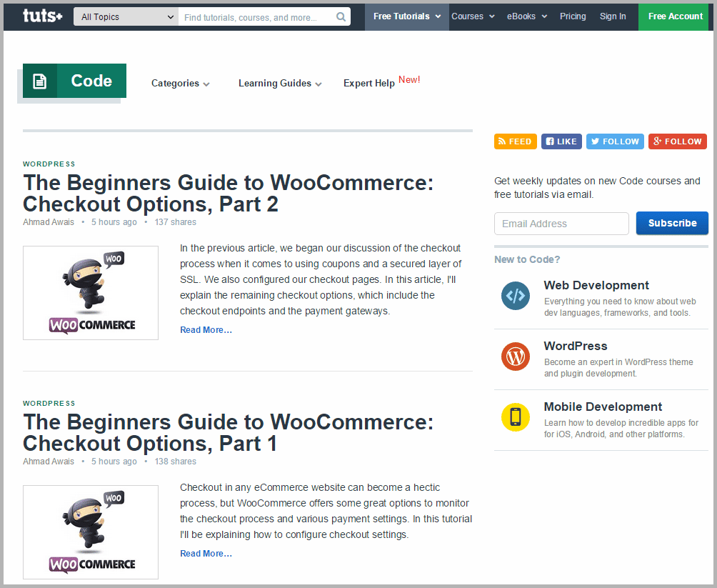Click the '138 shares' text
This screenshot has width=717, height=588.
tap(176, 462)
